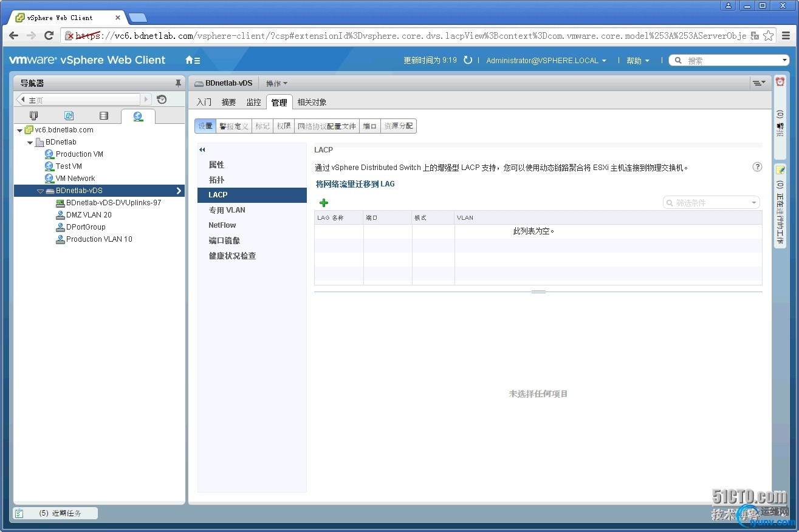Open LACP help question mark

(757, 167)
